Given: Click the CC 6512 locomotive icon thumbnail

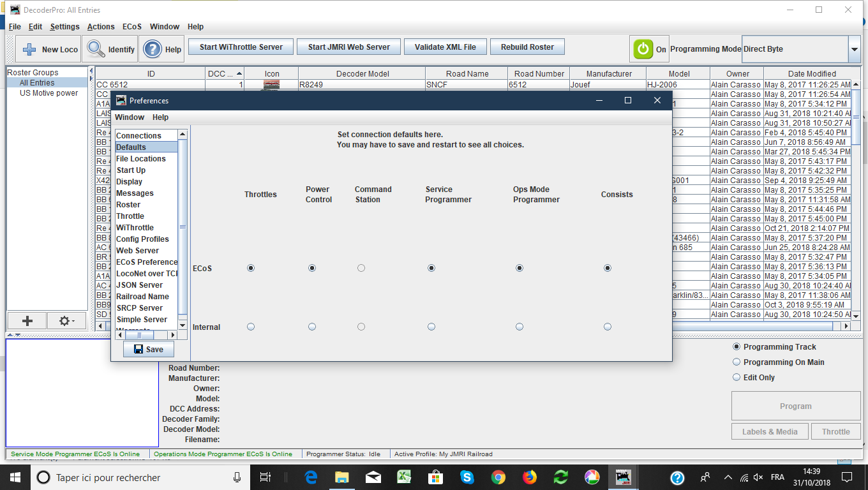Looking at the screenshot, I should pyautogui.click(x=271, y=84).
